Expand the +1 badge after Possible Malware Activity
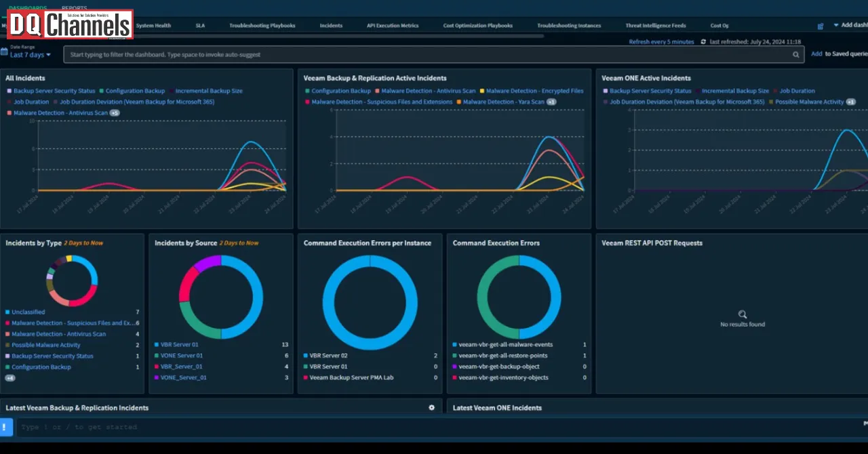Viewport: 868px width, 454px height. point(850,102)
